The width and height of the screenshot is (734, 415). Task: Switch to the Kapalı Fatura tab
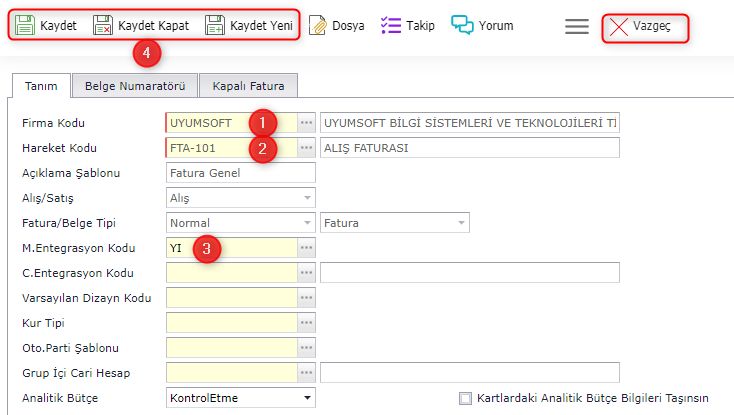coord(249,86)
